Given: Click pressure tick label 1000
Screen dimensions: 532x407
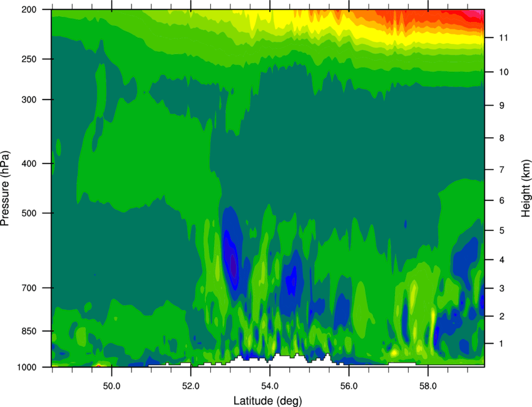Looking at the screenshot, I should tap(27, 368).
